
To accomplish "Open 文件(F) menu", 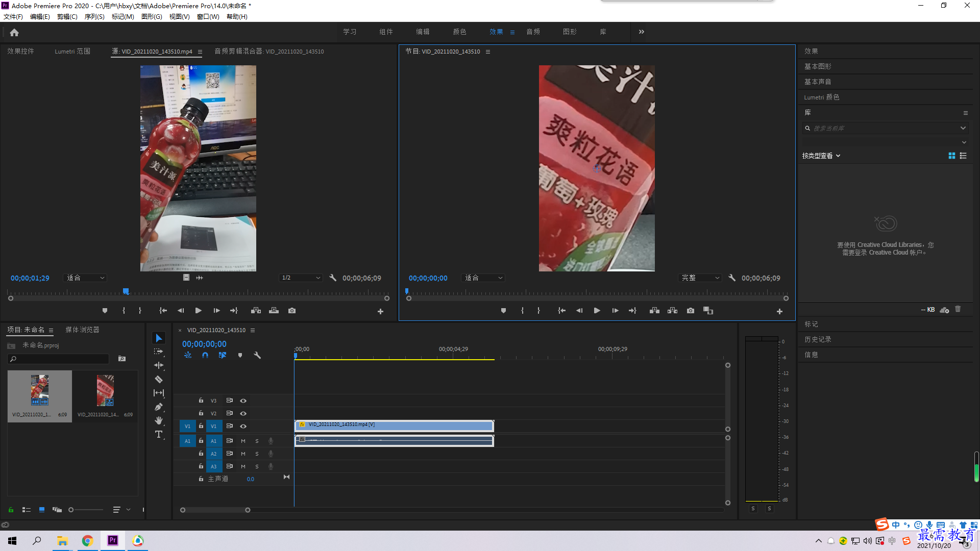I will [13, 16].
